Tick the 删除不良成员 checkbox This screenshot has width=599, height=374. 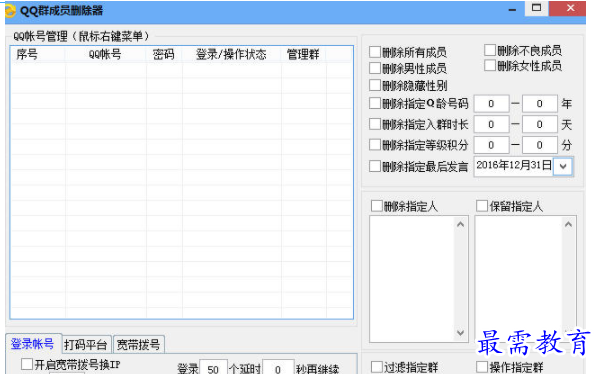click(x=490, y=50)
